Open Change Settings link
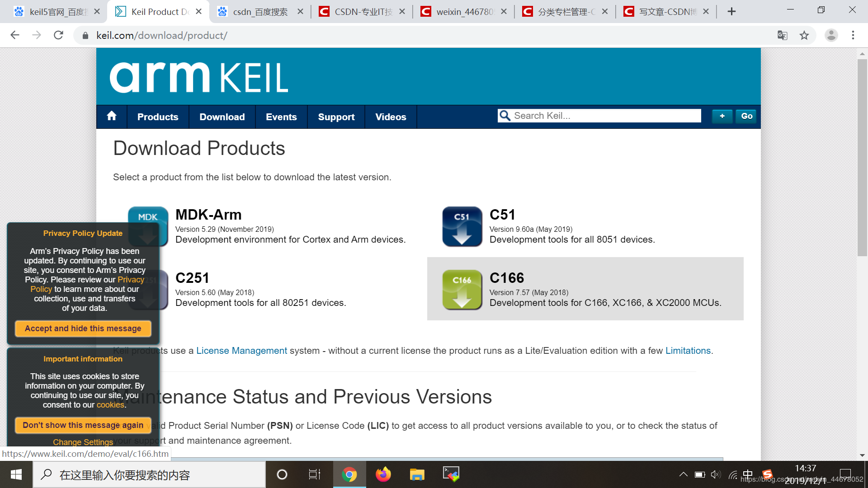 tap(83, 442)
